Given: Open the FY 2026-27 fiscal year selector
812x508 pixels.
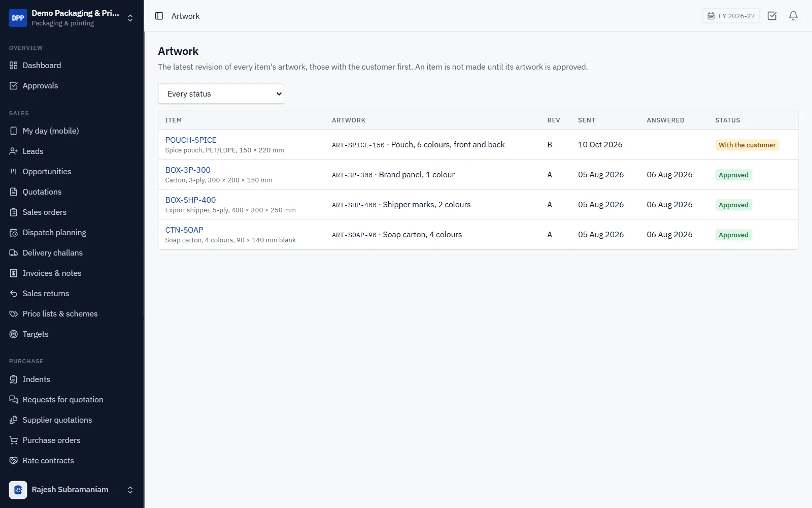Looking at the screenshot, I should click(x=731, y=16).
